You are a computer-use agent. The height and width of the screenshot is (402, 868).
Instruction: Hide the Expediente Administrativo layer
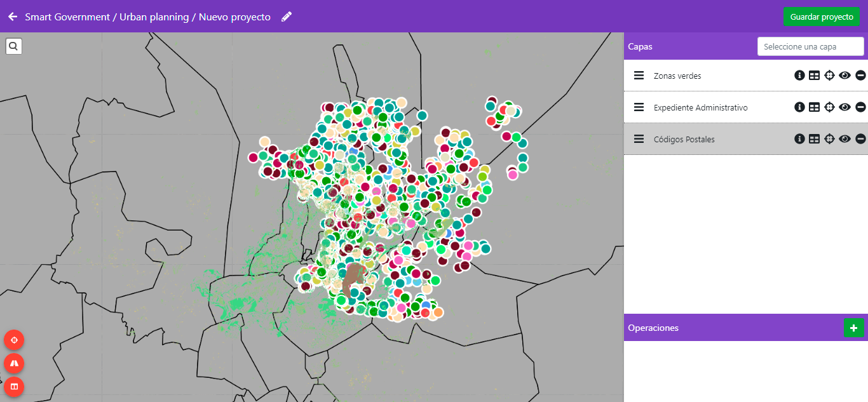coord(844,107)
